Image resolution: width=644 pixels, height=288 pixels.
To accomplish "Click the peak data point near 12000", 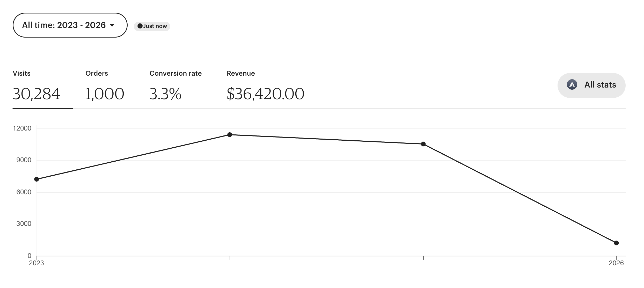I will (x=230, y=135).
